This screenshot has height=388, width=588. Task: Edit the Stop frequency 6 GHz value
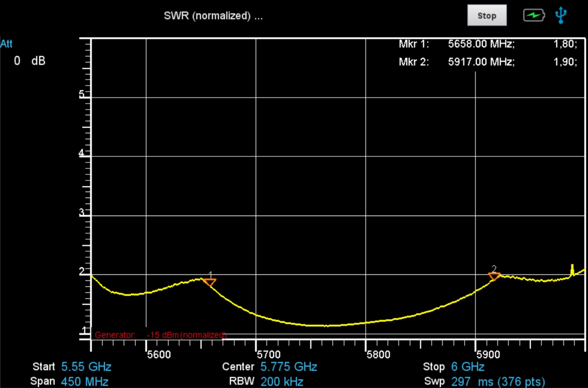[468, 367]
